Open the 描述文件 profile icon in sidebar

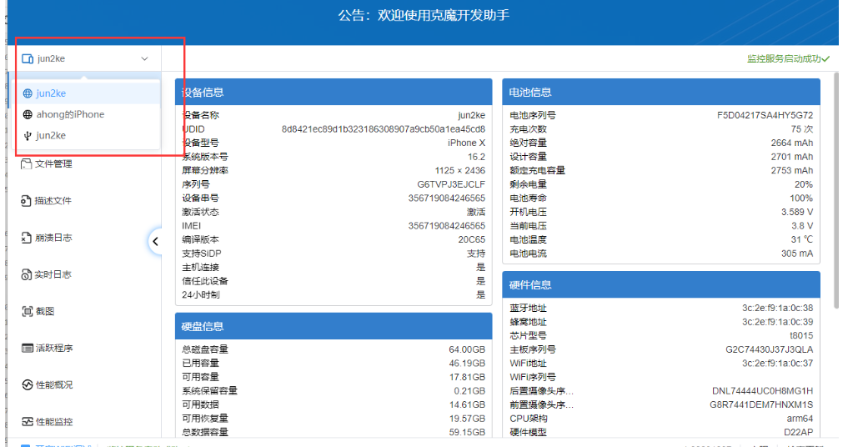[26, 200]
